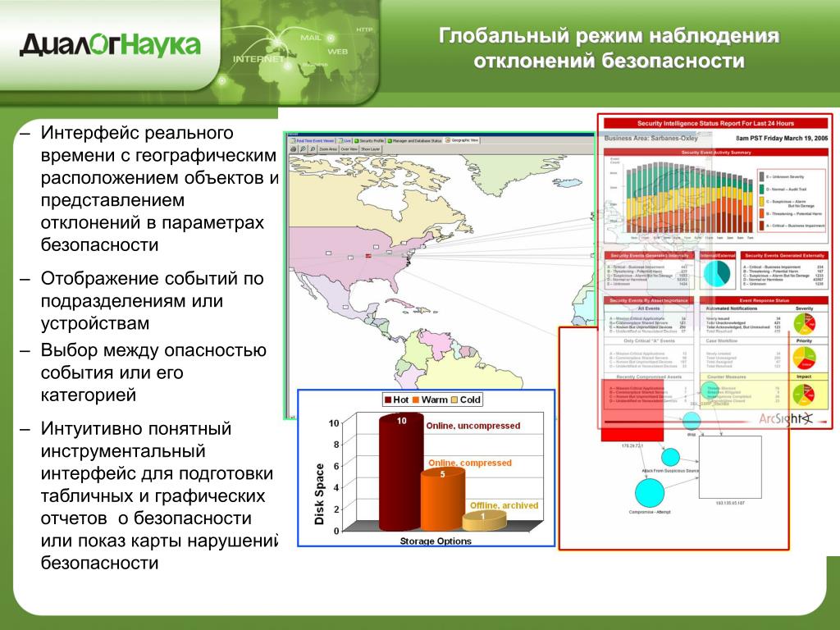Click 'Security Events Generated Externally' header
The height and width of the screenshot is (630, 840).
[784, 256]
